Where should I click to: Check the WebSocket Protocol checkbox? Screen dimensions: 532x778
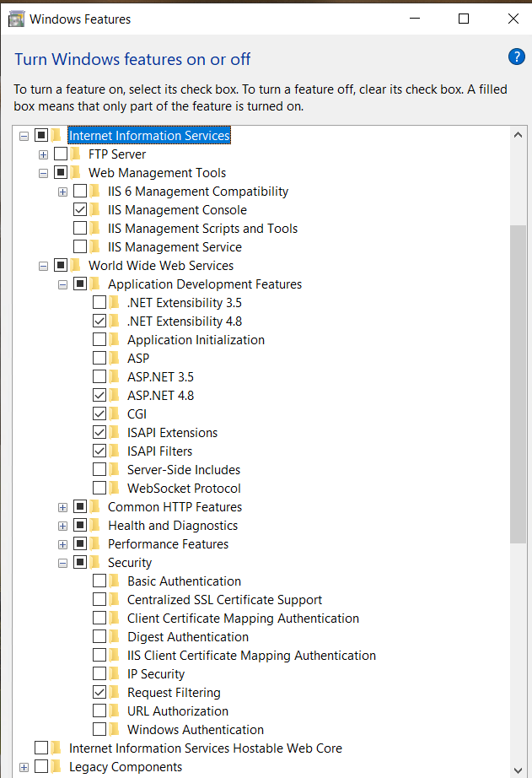pos(99,488)
